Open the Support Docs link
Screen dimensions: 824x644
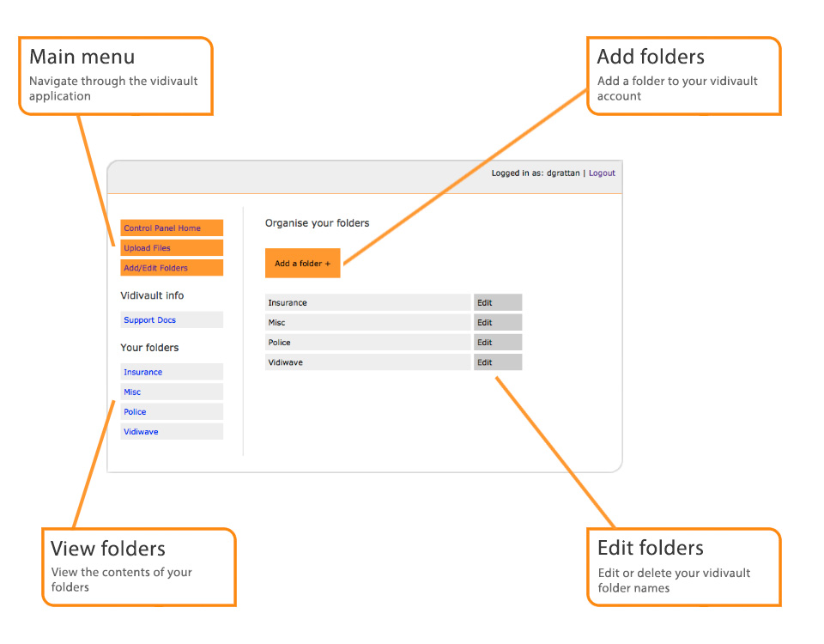click(150, 320)
